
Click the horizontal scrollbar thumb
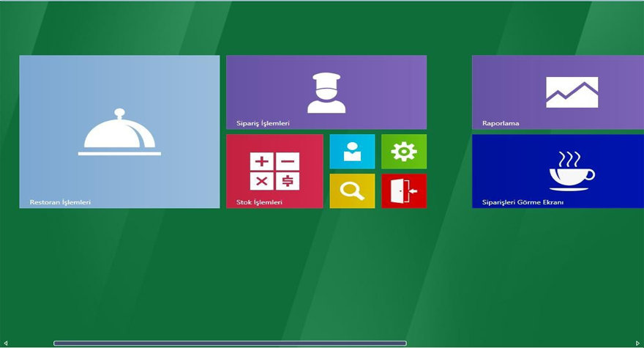click(230, 343)
